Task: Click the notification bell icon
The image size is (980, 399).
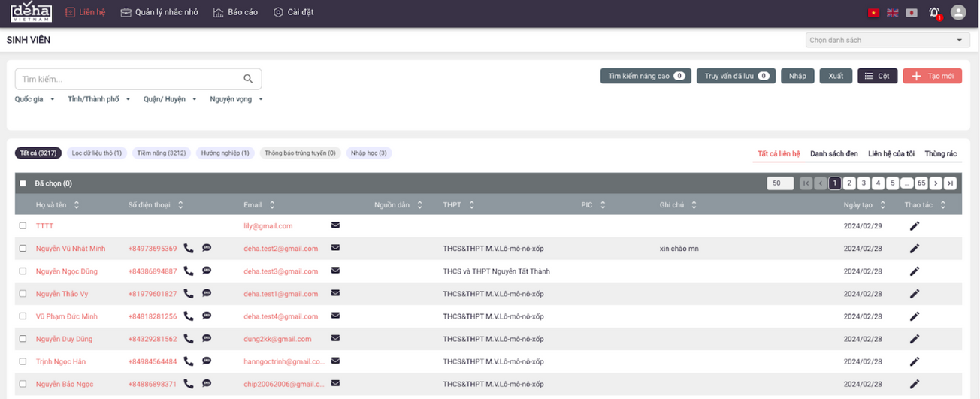Action: coord(934,12)
